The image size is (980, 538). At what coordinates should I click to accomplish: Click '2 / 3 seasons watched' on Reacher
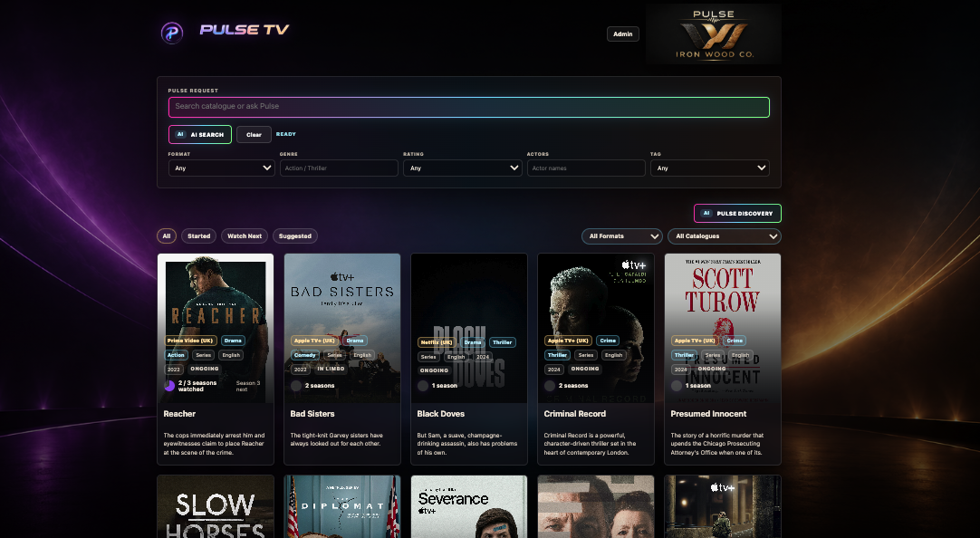coord(197,386)
